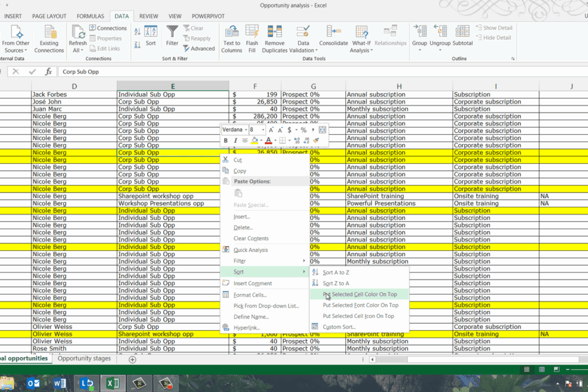Choose Custom Sort in the submenu

359,327
